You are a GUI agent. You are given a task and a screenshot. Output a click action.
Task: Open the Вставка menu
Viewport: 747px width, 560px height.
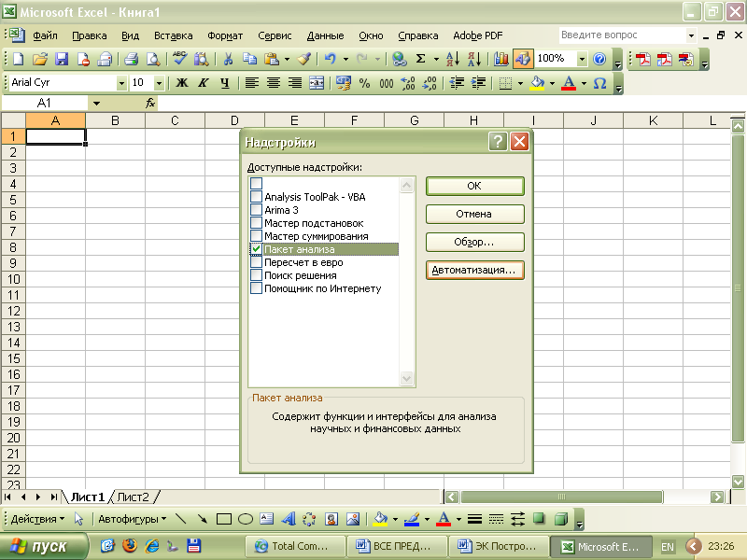174,35
